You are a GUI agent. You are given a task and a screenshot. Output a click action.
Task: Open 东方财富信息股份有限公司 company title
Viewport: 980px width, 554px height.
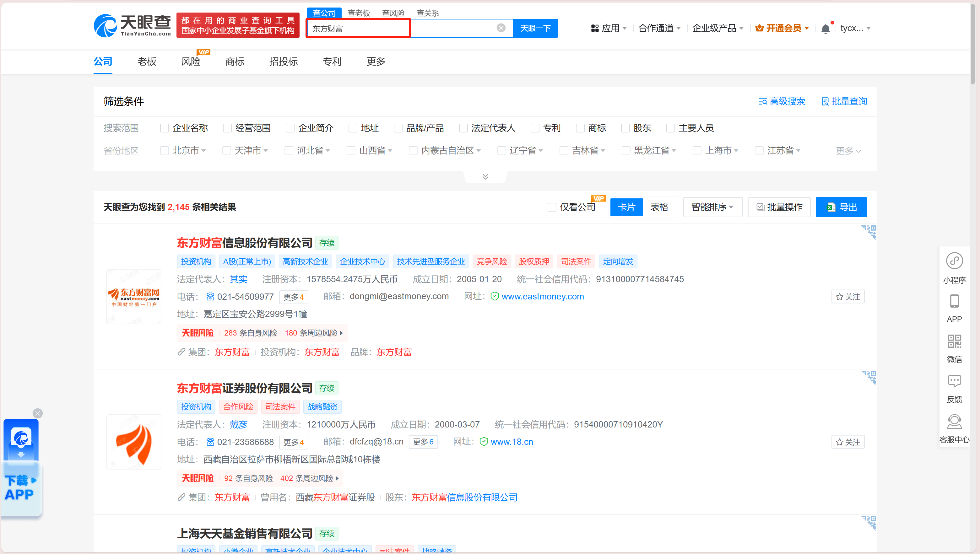pyautogui.click(x=245, y=243)
